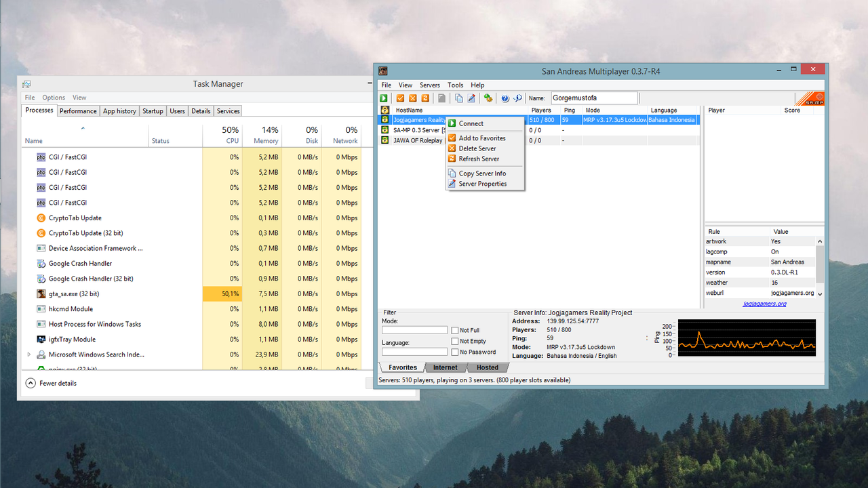Collapse Task Manager with Fewer details arrow
Screen dimensions: 868x488
click(x=31, y=383)
